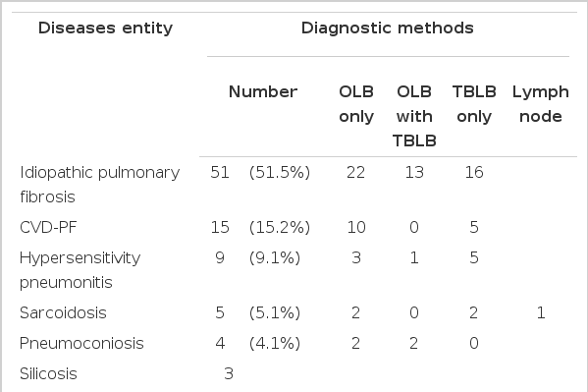Click the (51.5%) percentage cell

point(280,172)
